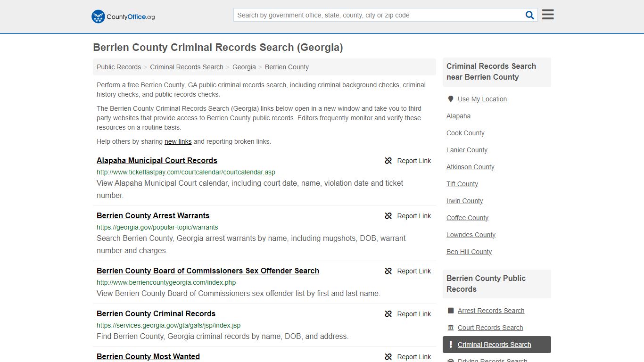
Task: Open the hamburger menu
Action: 548,15
